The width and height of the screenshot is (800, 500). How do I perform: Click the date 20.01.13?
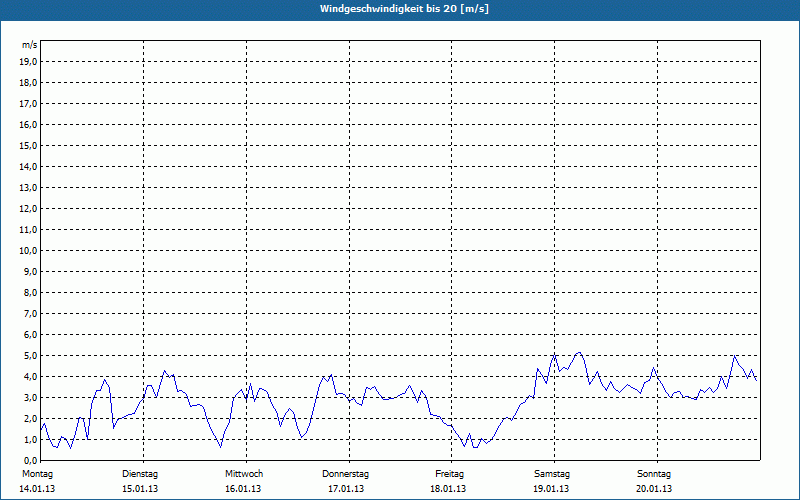(654, 489)
